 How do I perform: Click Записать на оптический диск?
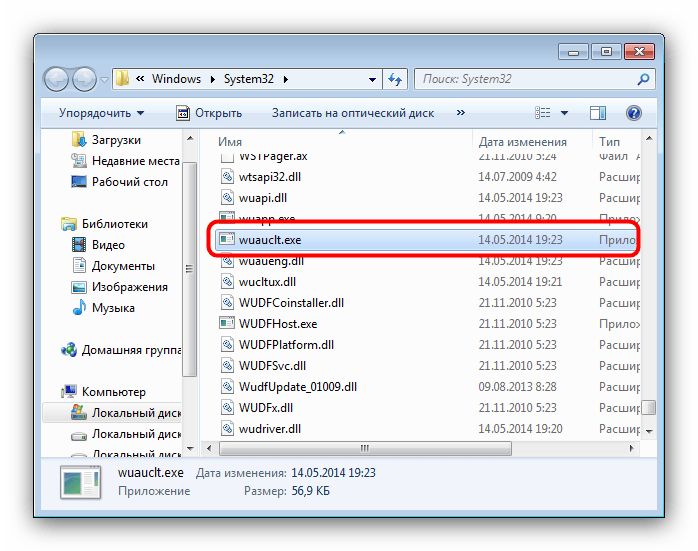[x=353, y=113]
